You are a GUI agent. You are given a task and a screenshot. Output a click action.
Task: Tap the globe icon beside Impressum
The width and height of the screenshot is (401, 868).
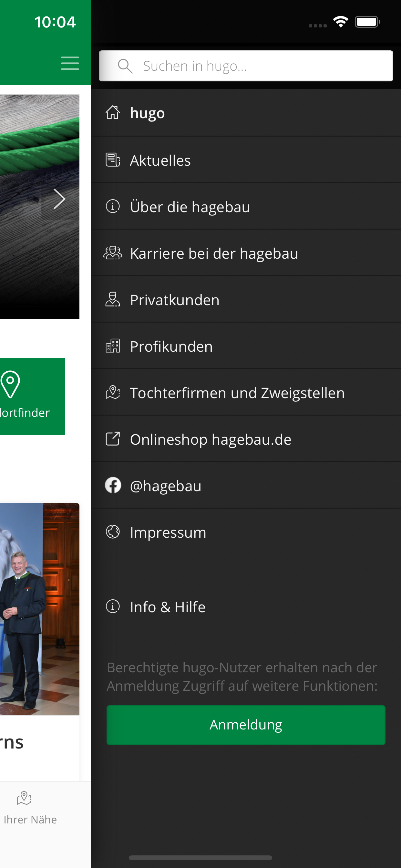[113, 532]
